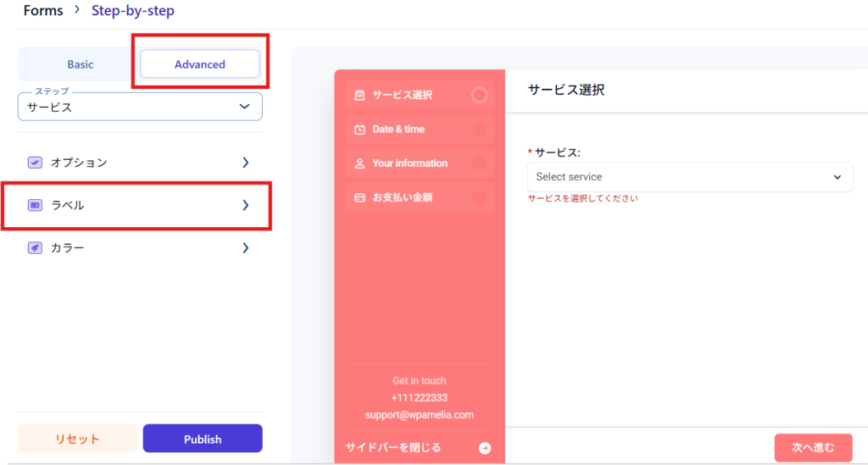Switch to the Basic tab

tap(81, 64)
